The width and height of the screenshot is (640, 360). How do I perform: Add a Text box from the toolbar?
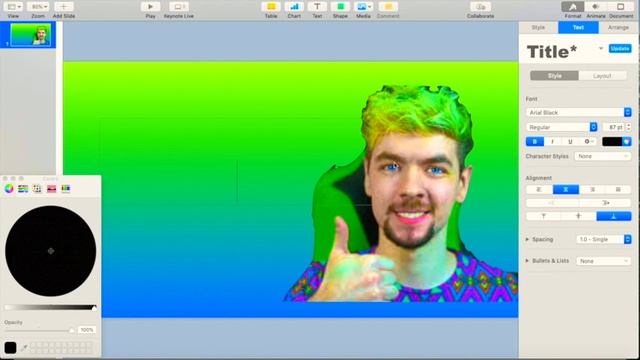[x=317, y=7]
